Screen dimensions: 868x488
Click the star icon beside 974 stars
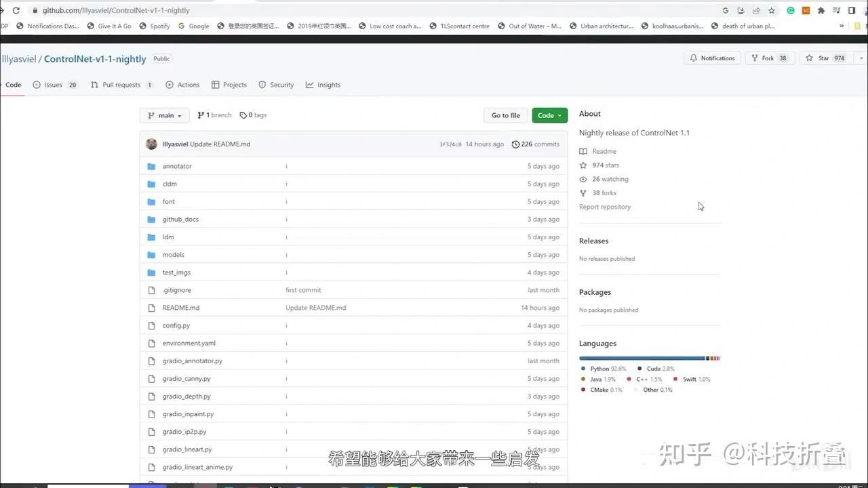pos(583,165)
